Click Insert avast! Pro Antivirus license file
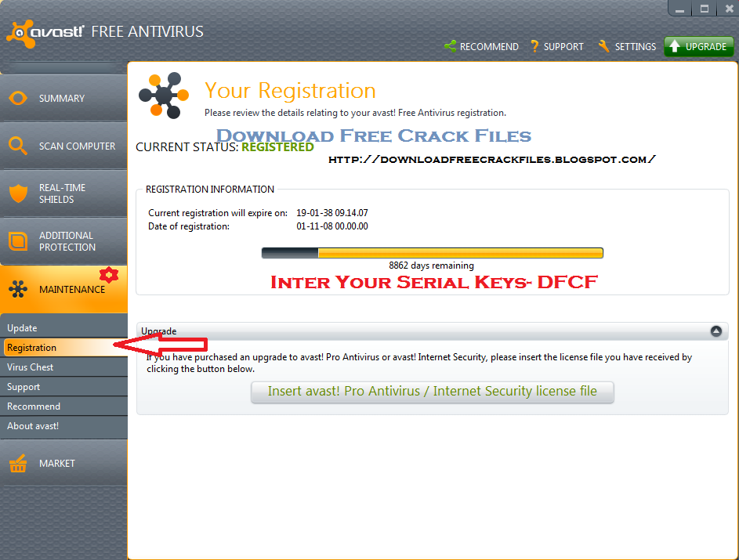739x560 pixels. pos(432,392)
